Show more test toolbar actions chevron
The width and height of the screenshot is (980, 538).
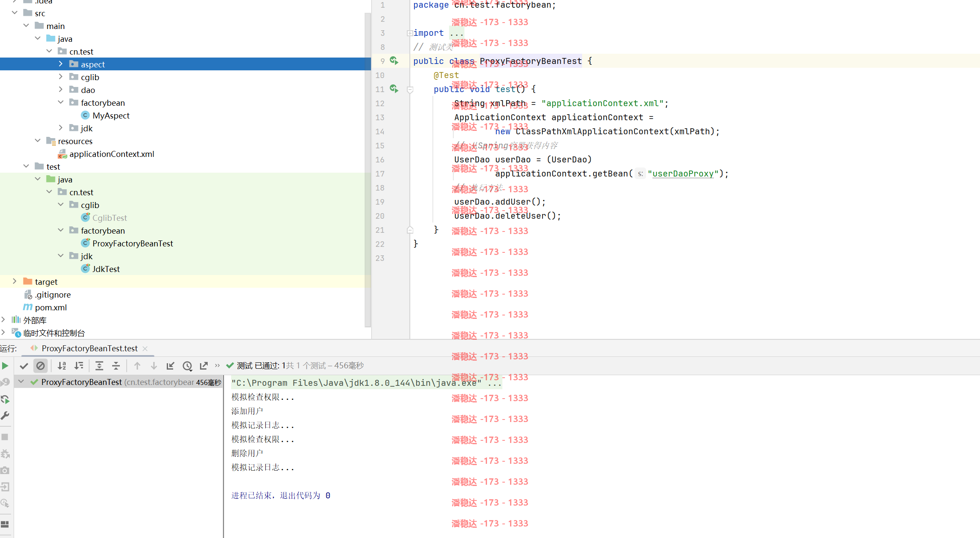point(217,365)
